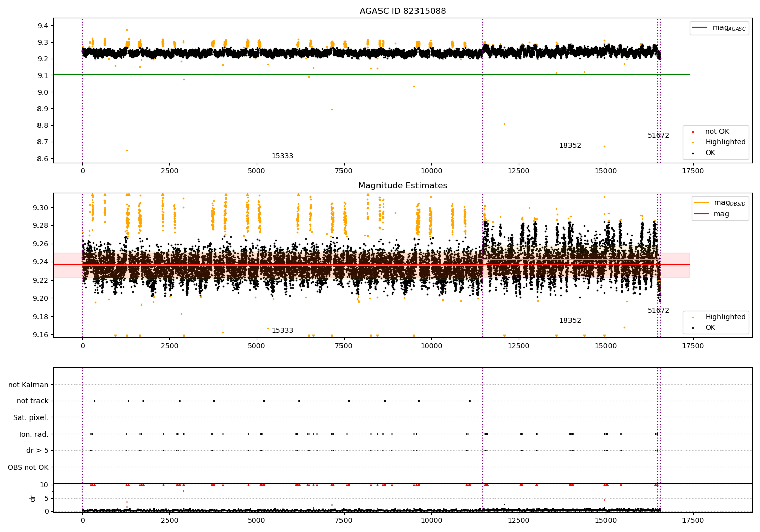Click the 'OBS not OK' row label

(28, 467)
